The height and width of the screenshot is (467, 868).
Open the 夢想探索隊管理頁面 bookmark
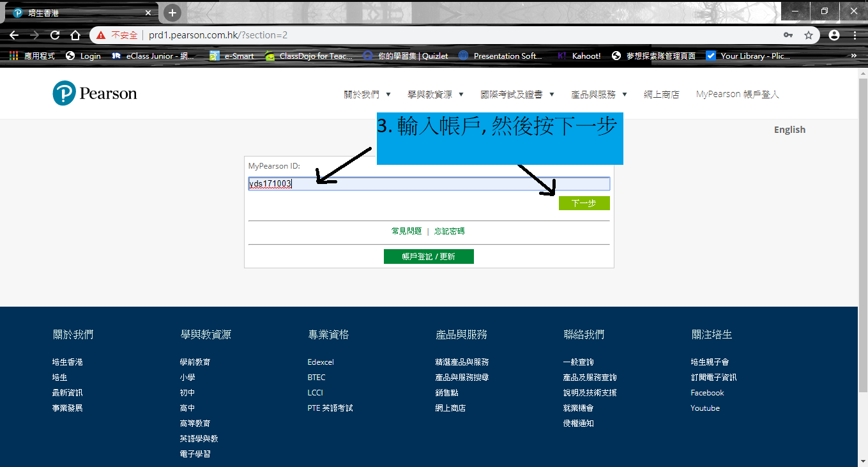pos(653,56)
